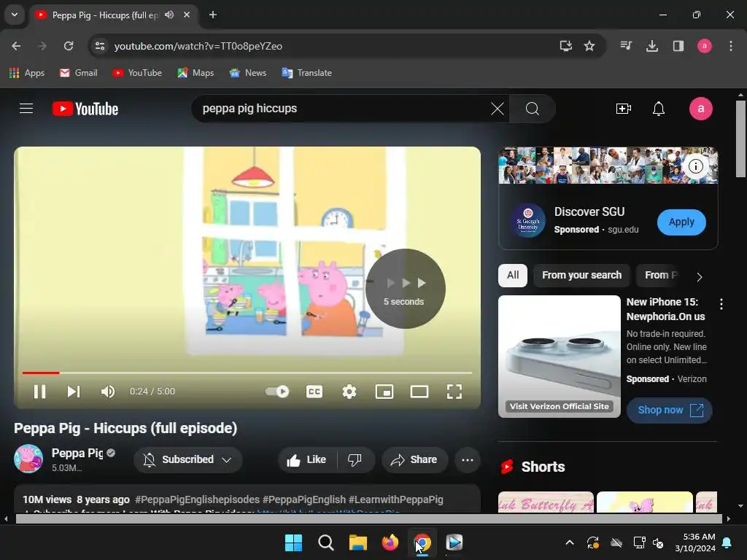This screenshot has width=747, height=560.
Task: Open video settings gear
Action: tap(349, 392)
